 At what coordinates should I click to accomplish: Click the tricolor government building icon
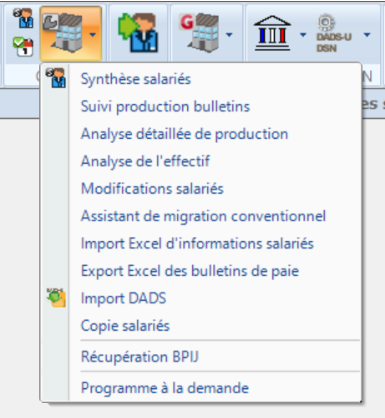coord(272,33)
